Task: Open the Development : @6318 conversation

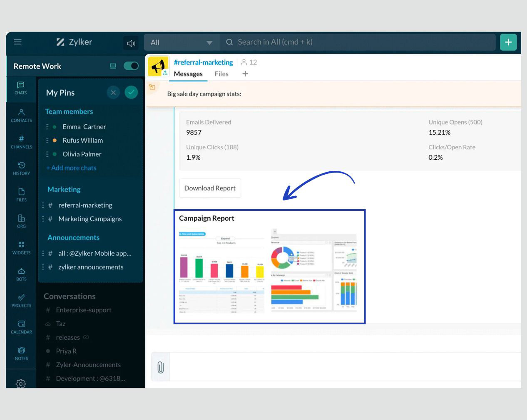Action: (x=90, y=379)
